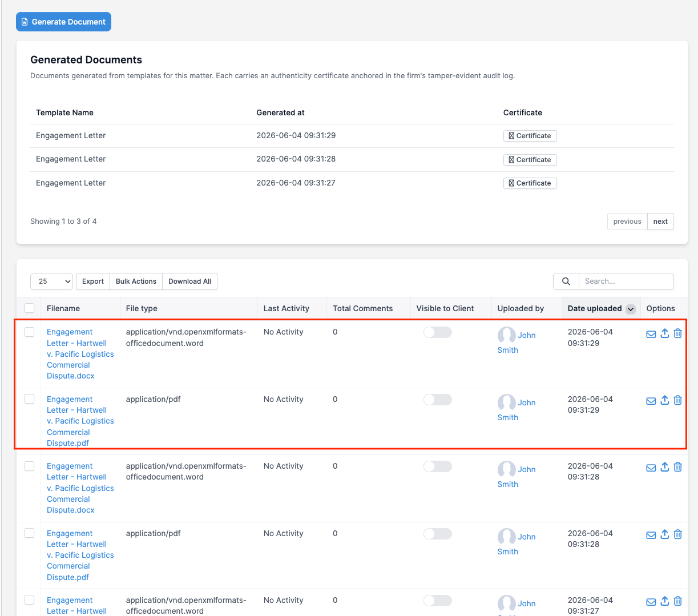This screenshot has height=616, width=698.
Task: Open the Bulk Actions menu
Action: coord(136,281)
